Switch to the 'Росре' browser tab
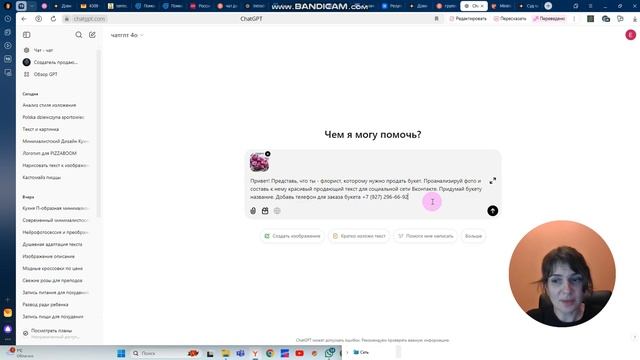Screen dimensions: 640x360 (x=200, y=6)
